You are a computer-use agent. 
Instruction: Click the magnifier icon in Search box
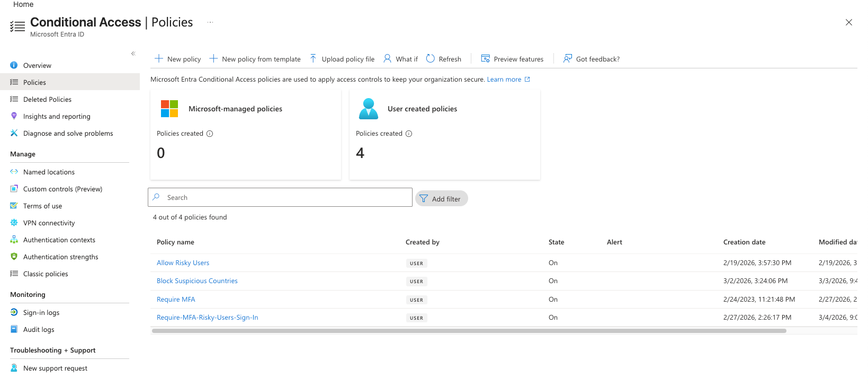[156, 197]
